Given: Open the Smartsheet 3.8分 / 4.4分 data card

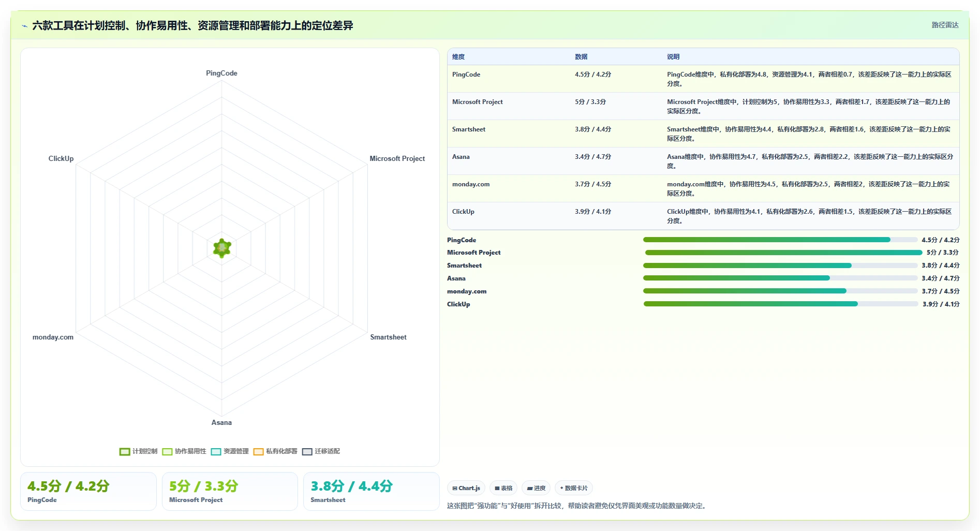Looking at the screenshot, I should [x=371, y=491].
